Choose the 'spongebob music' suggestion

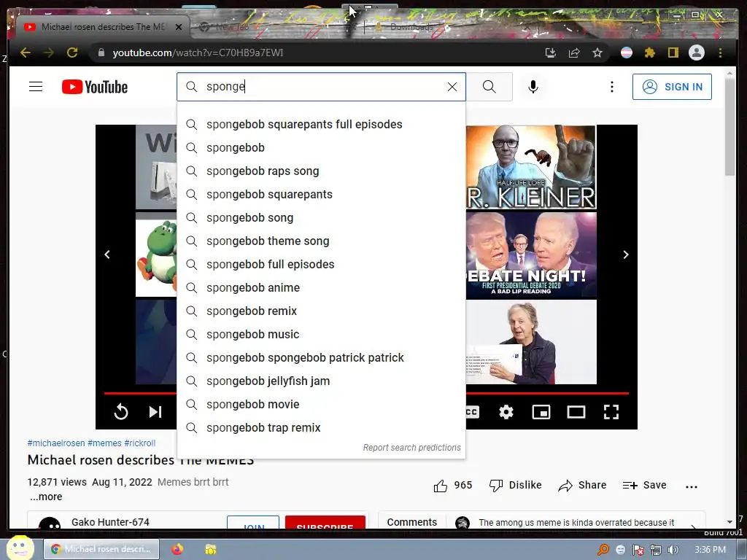click(321, 334)
